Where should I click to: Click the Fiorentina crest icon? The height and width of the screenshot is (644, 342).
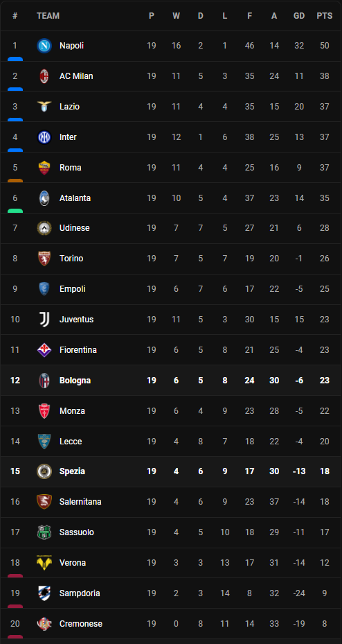(44, 349)
